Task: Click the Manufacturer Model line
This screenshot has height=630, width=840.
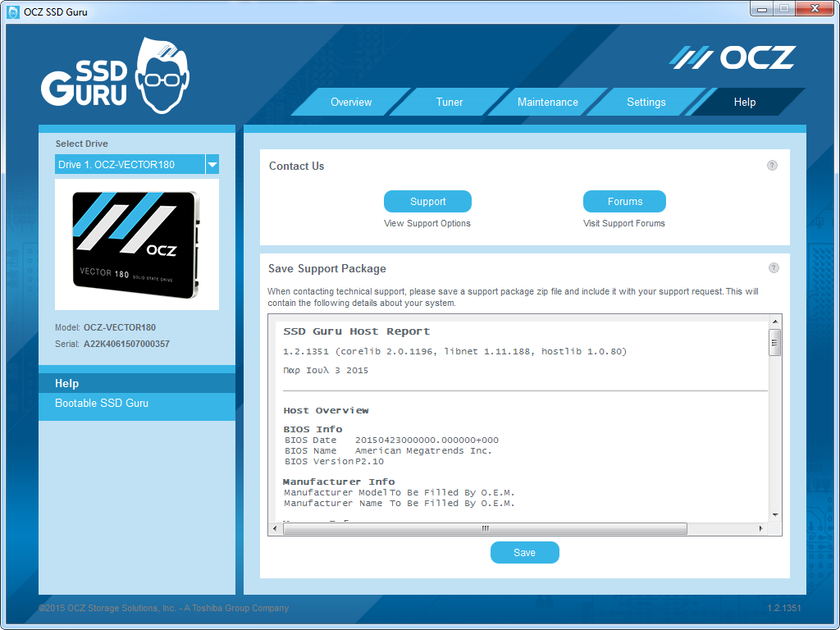Action: pyautogui.click(x=399, y=492)
